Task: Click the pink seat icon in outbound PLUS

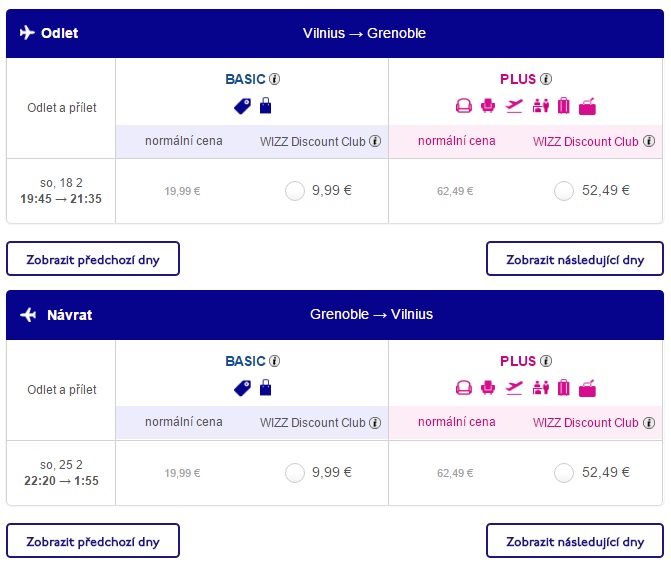Action: click(x=488, y=106)
